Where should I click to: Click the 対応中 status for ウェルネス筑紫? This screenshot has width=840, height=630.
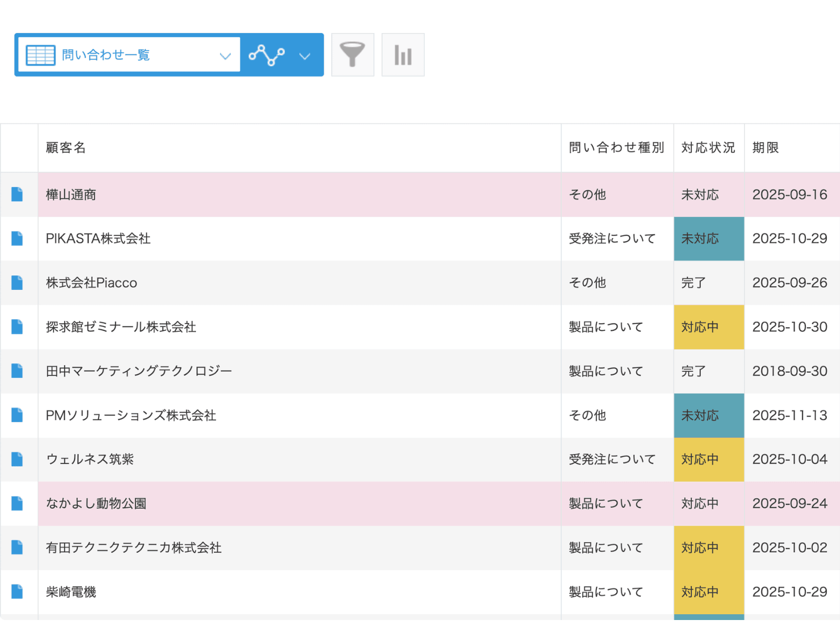[709, 459]
